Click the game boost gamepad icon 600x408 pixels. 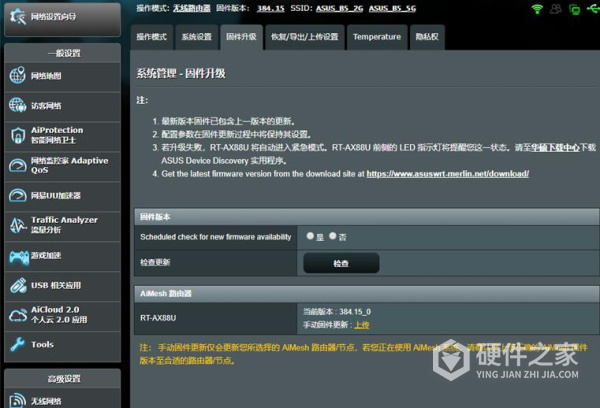coord(19,257)
